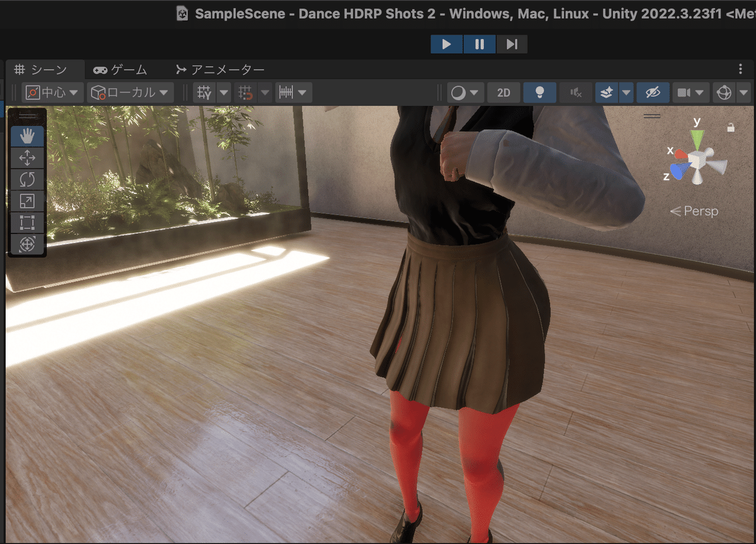Open the 中心 pivot mode dropdown
The image size is (756, 544).
tap(52, 92)
